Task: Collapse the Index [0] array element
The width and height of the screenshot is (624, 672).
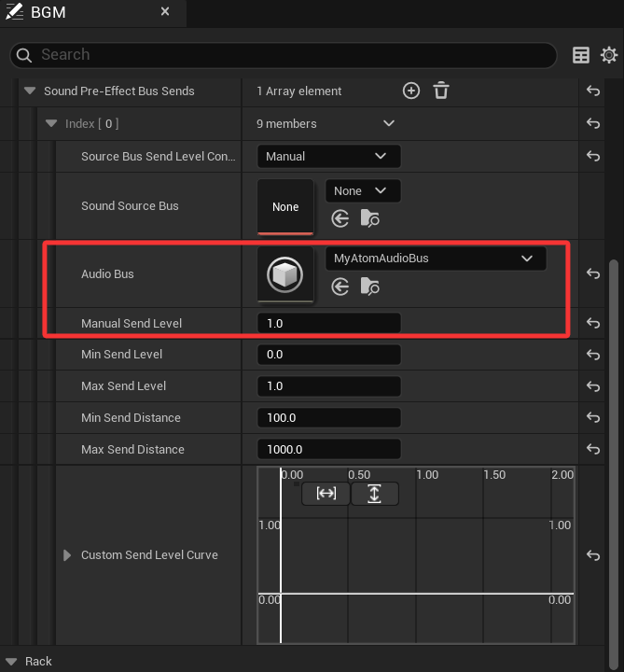Action: (x=51, y=124)
